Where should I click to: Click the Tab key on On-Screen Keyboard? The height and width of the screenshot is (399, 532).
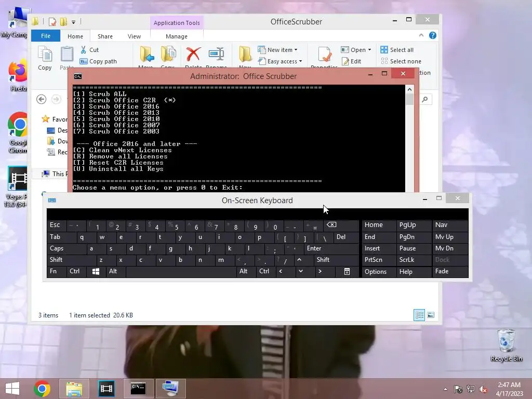62,237
